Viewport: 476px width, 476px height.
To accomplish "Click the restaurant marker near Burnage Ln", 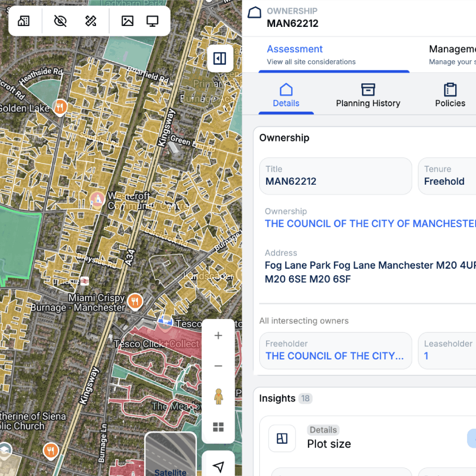I will click(x=51, y=451).
